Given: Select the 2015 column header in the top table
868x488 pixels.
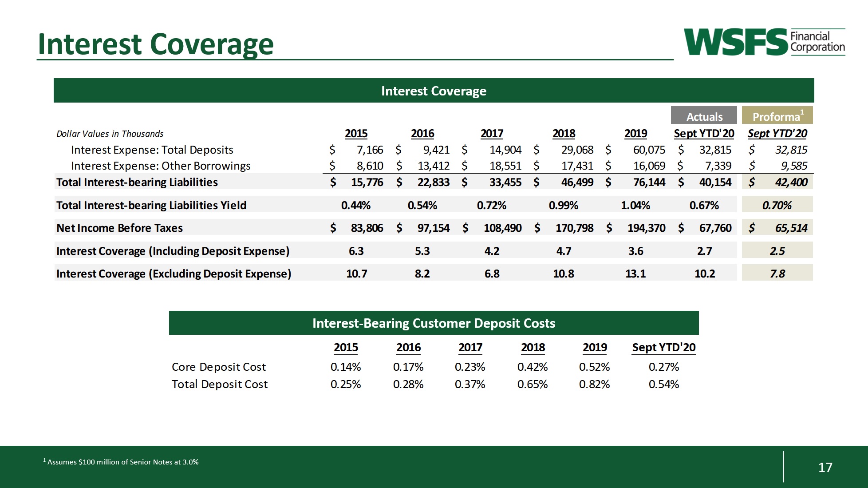Looking at the screenshot, I should 356,134.
